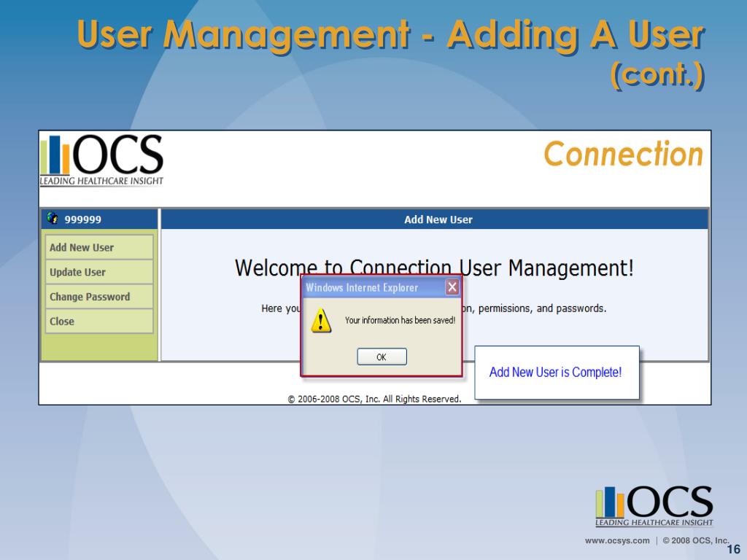Select Update User menu item
The image size is (747, 560).
99,272
